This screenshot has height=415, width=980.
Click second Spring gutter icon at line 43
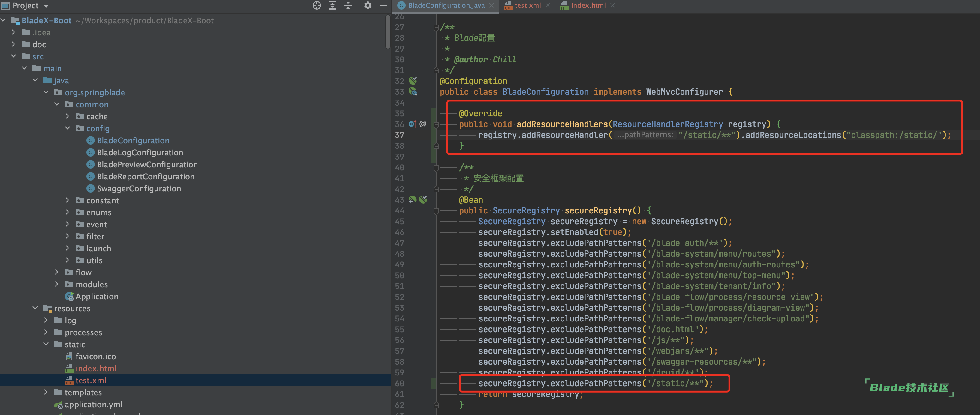(x=423, y=199)
